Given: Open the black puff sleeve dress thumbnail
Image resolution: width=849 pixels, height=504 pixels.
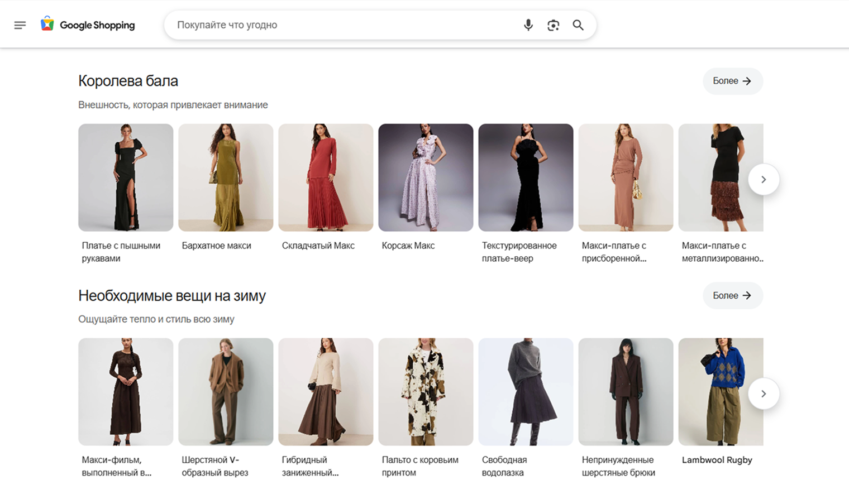Looking at the screenshot, I should coord(126,177).
